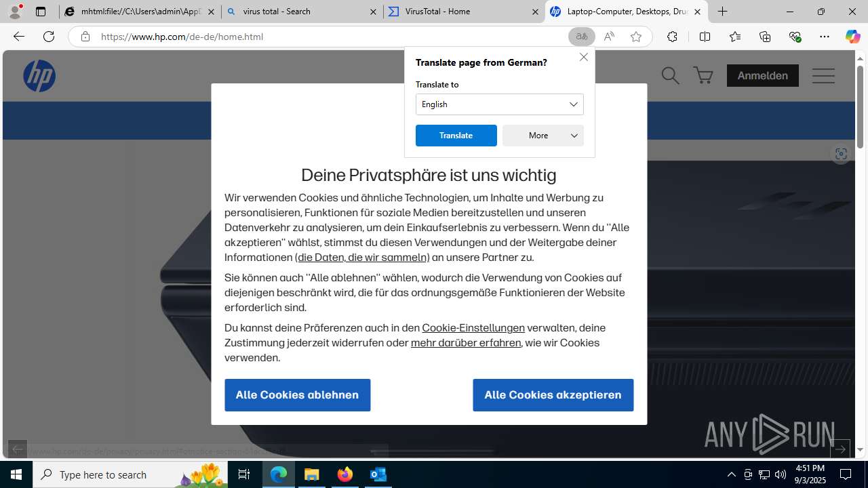The width and height of the screenshot is (868, 488).
Task: Close the mhtml file tab
Action: tap(212, 12)
